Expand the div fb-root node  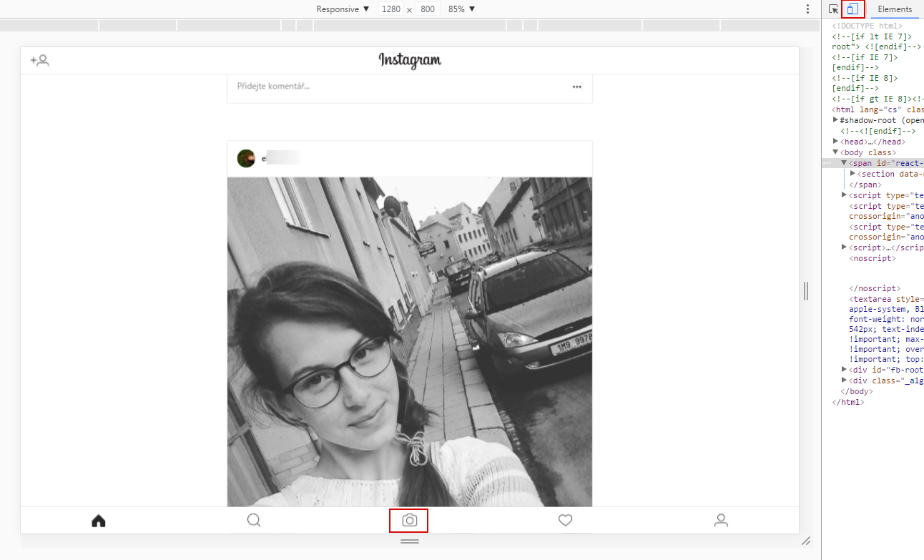(844, 370)
